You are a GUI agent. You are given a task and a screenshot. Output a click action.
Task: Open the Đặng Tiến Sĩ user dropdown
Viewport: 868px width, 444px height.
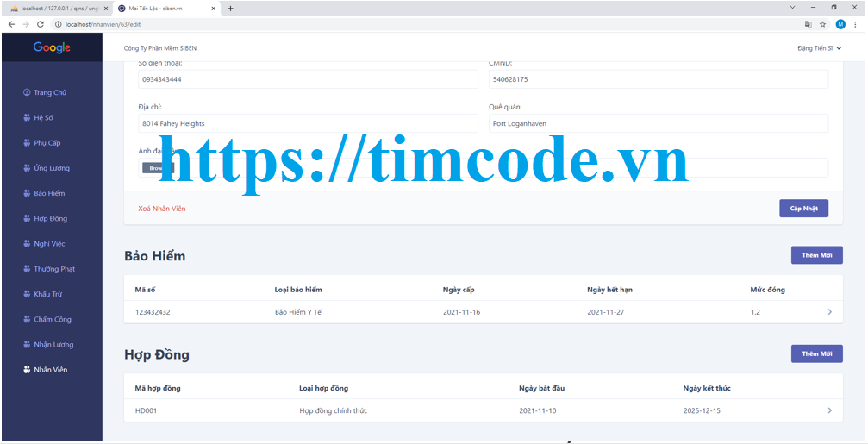(819, 48)
